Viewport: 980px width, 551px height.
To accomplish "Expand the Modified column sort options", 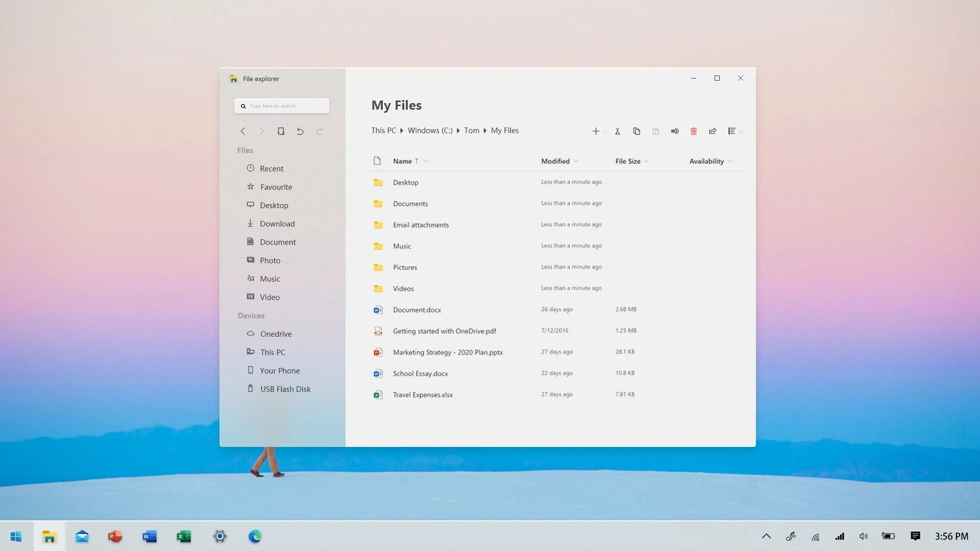I will pos(575,161).
